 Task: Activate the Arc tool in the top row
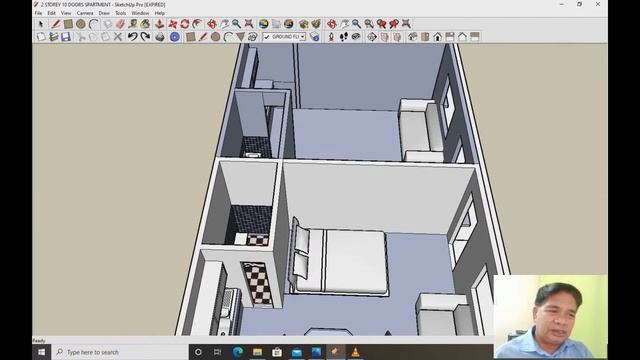tap(93, 24)
